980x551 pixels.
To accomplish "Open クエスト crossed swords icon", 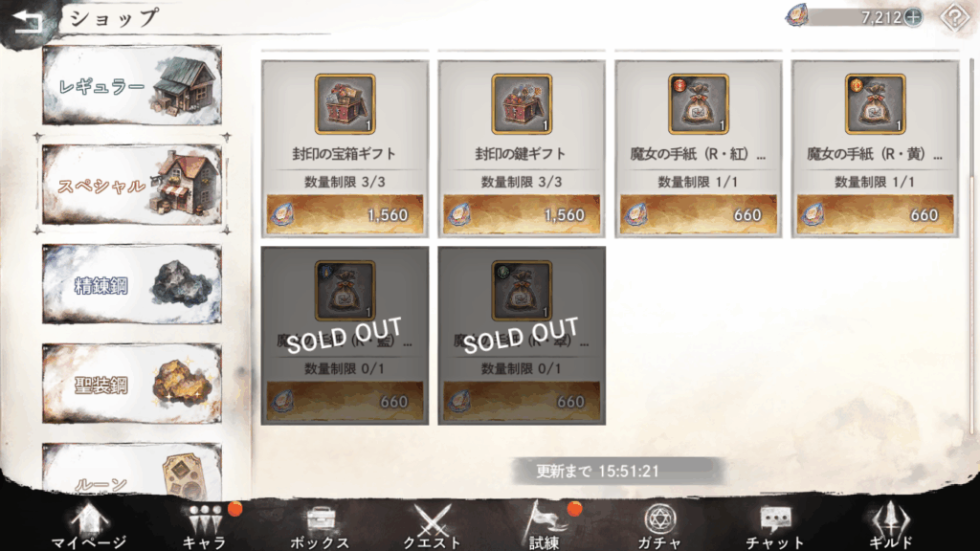I will [x=431, y=527].
